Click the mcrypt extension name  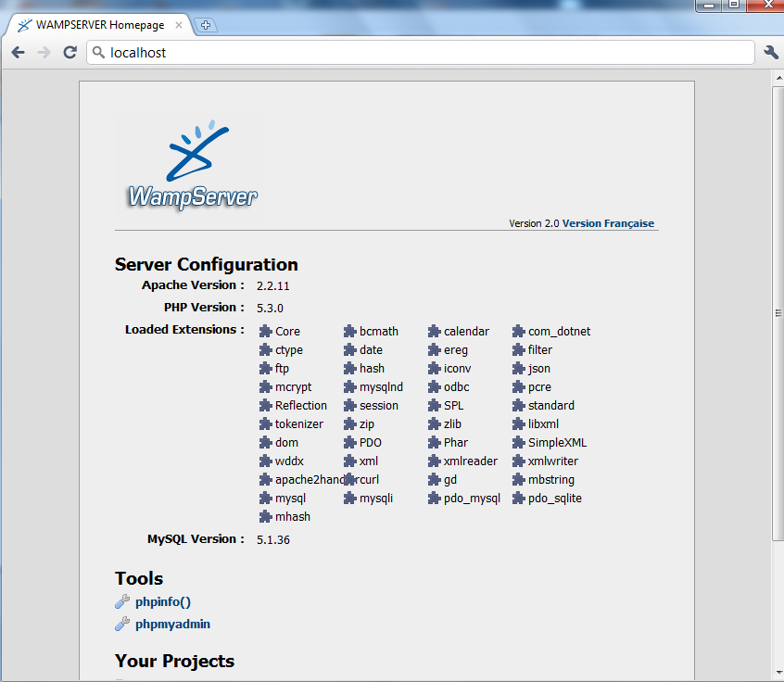click(294, 387)
